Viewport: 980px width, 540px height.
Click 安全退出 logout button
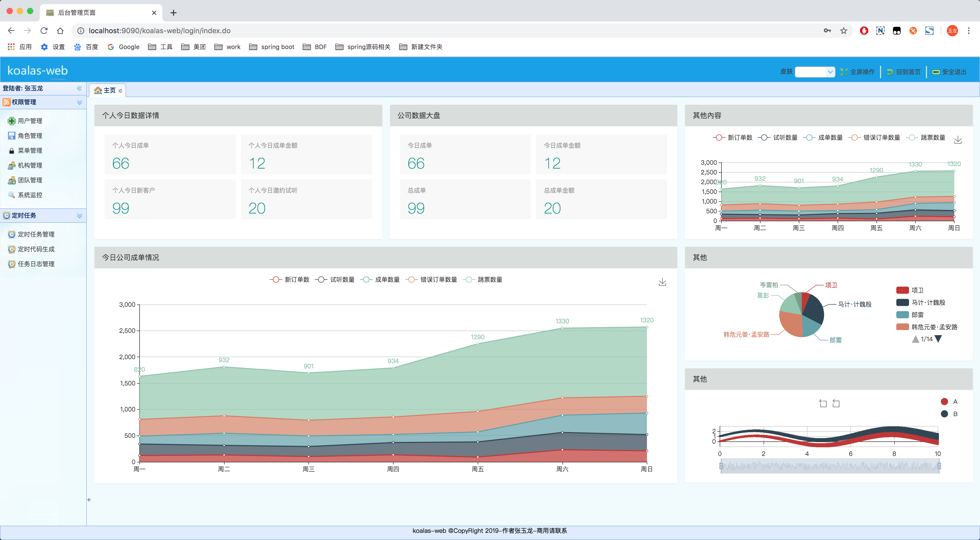click(950, 72)
